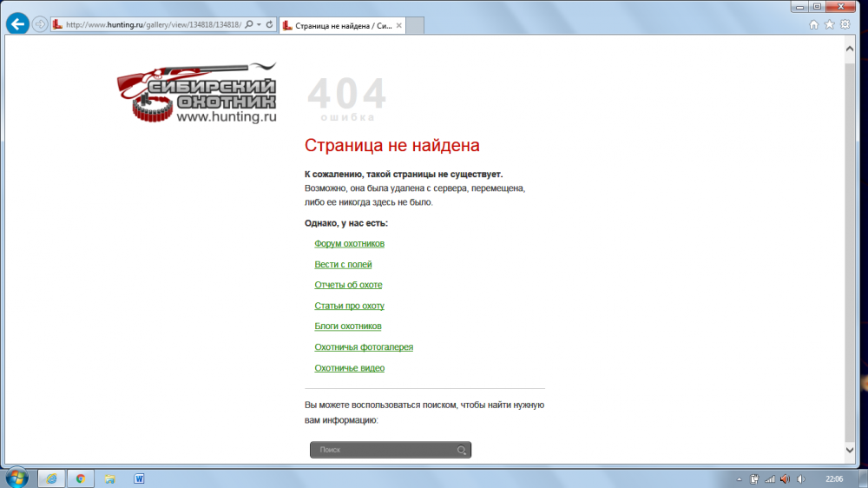Open Favorites star icon
This screenshot has height=488, width=868.
pyautogui.click(x=829, y=25)
